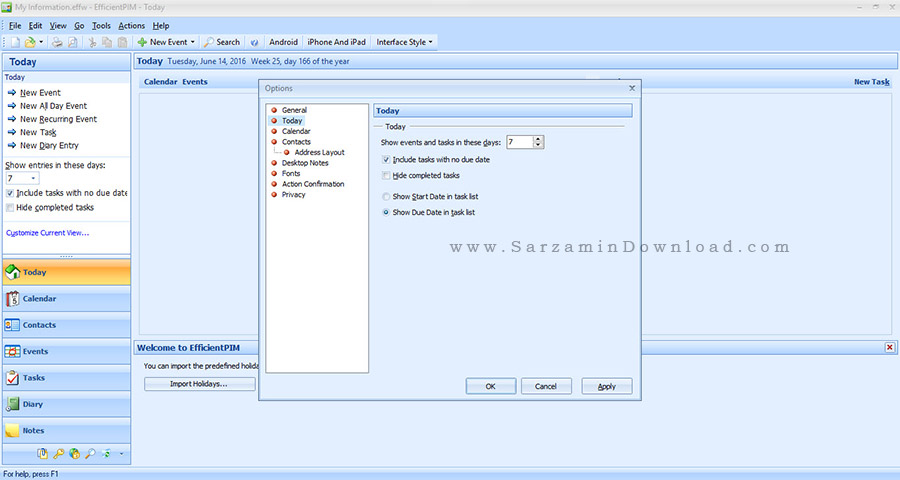This screenshot has width=900, height=480.
Task: Open the File menu
Action: (15, 26)
